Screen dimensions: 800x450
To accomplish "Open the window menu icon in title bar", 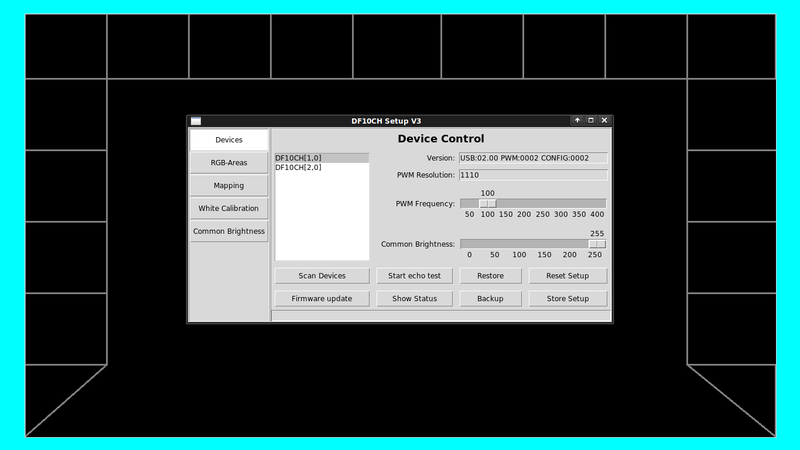I will (196, 120).
